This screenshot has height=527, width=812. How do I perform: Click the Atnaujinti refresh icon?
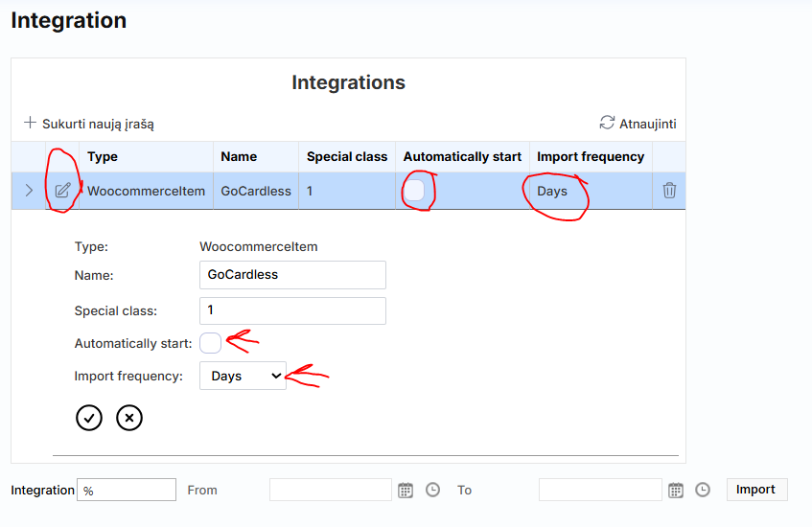(607, 123)
